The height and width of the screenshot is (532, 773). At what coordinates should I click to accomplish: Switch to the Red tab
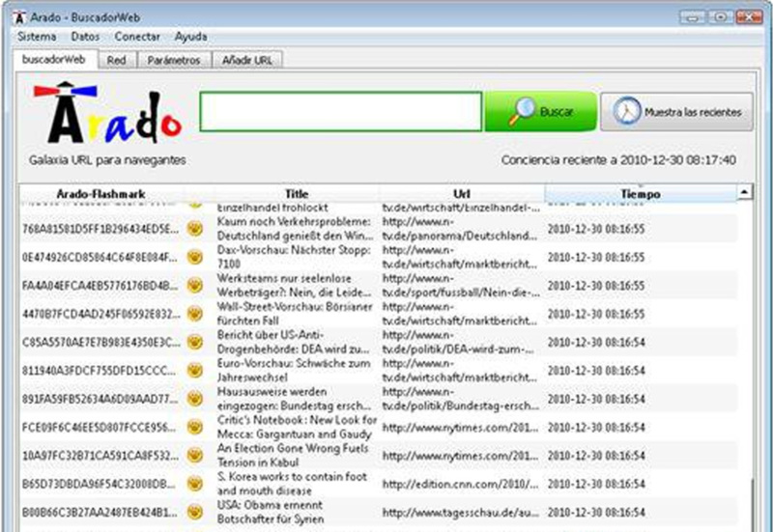pyautogui.click(x=116, y=60)
